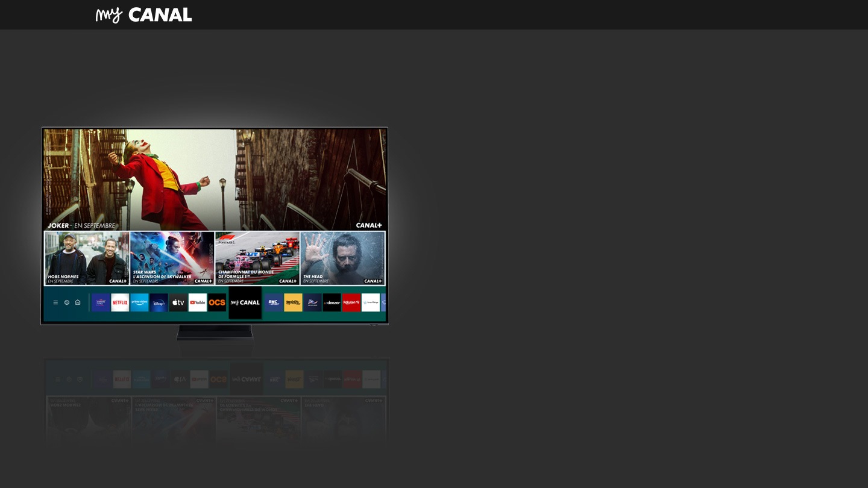
Task: Open the Disney+ app tile
Action: pos(159,302)
